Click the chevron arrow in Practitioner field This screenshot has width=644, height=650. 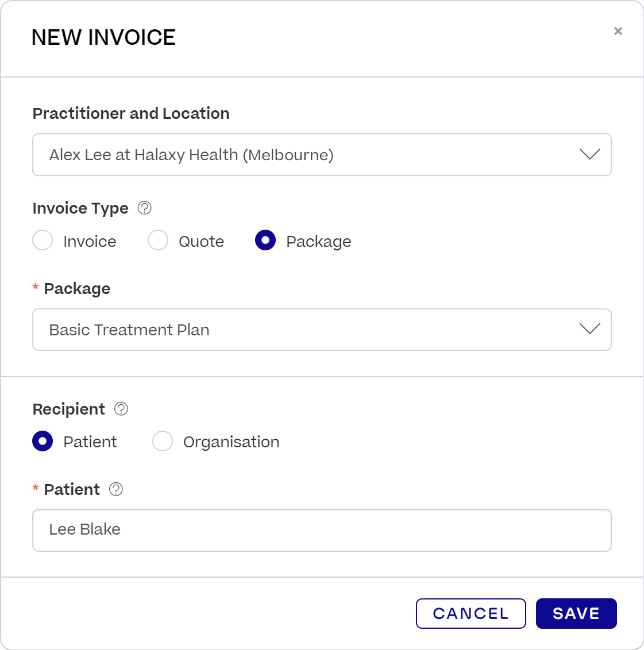[x=589, y=154]
